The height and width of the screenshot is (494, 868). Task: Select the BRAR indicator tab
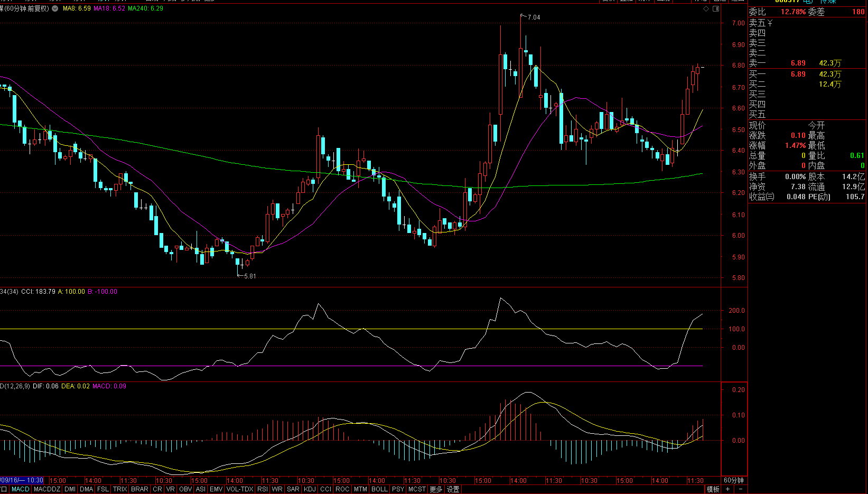tap(139, 489)
